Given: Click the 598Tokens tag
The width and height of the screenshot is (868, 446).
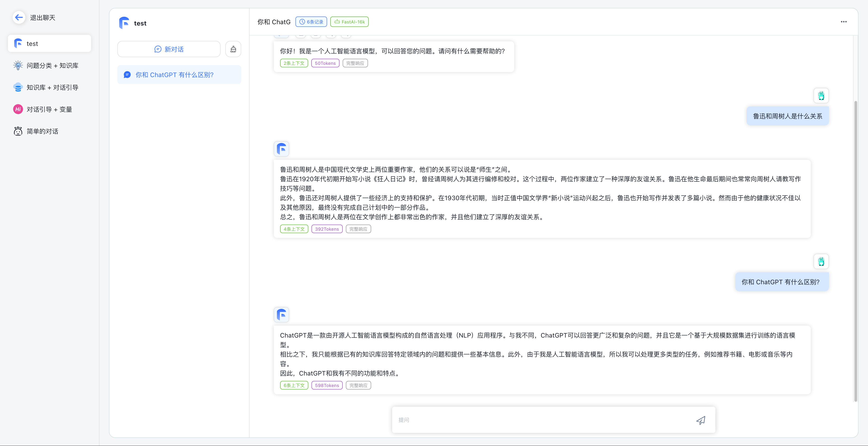Looking at the screenshot, I should (x=327, y=385).
